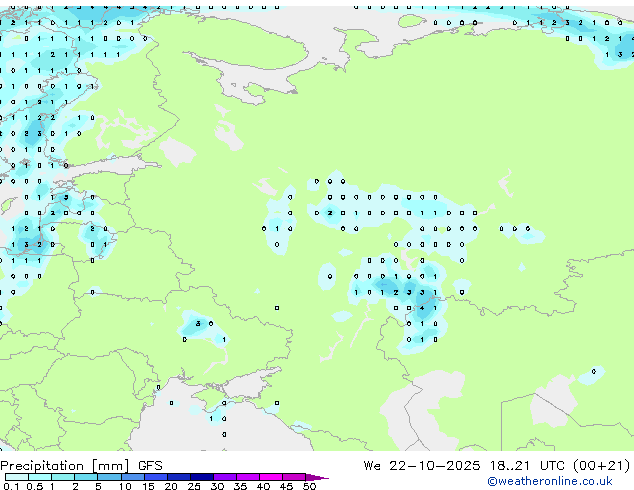Click the '35' legend scale value
Viewport: 634px width, 490px height.
[x=240, y=486]
